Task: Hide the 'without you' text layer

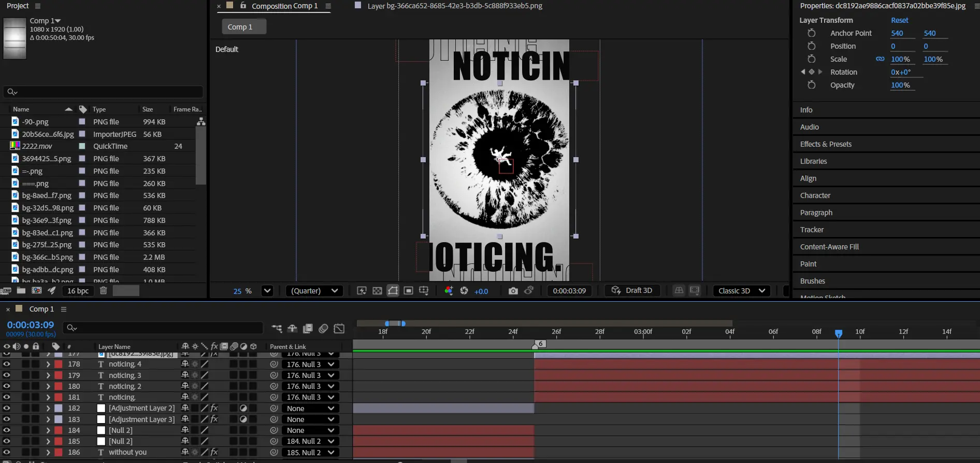Action: pyautogui.click(x=6, y=452)
